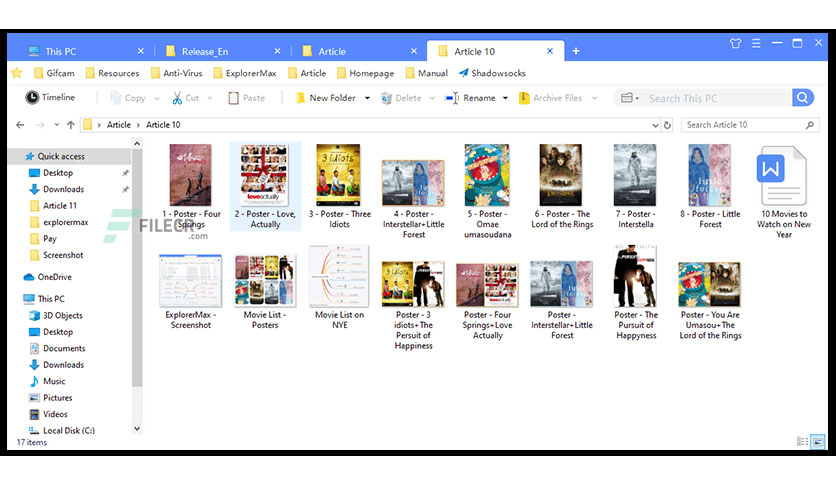Screen dimensions: 836x484
Task: Open the Timeline clock icon
Action: coord(32,98)
